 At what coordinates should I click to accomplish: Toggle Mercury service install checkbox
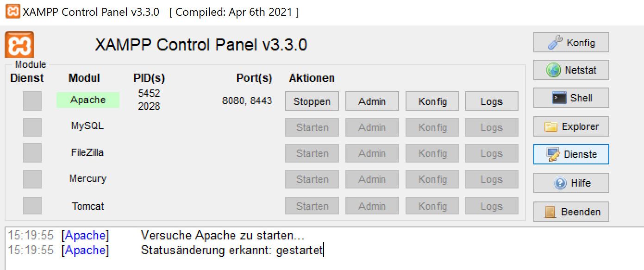tap(32, 179)
